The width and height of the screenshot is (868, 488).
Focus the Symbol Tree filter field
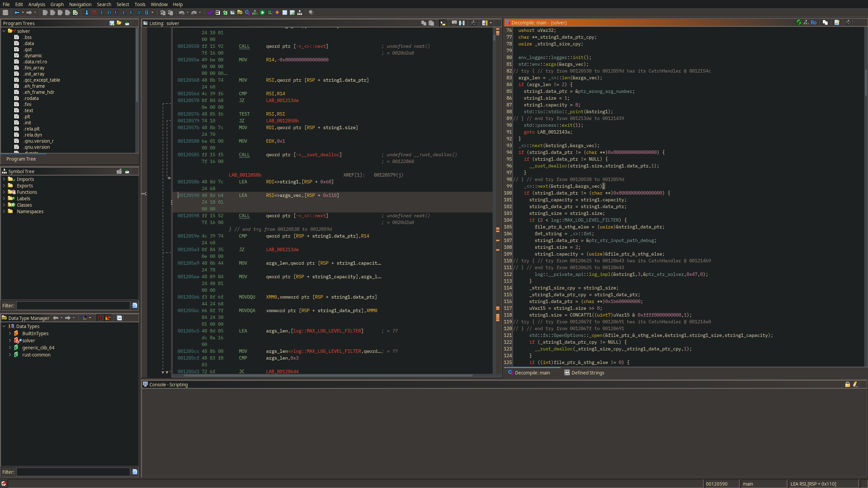click(x=73, y=306)
